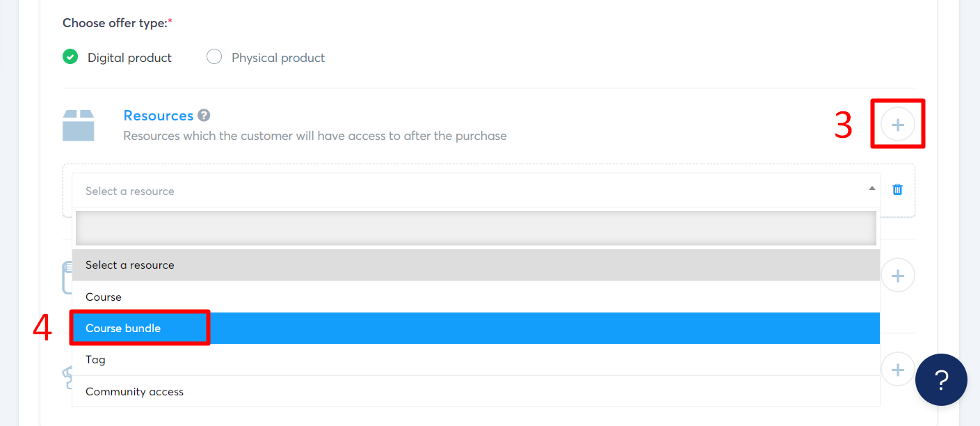This screenshot has width=980, height=426.
Task: Click the highlighted plus icon to add a resource
Action: [898, 123]
